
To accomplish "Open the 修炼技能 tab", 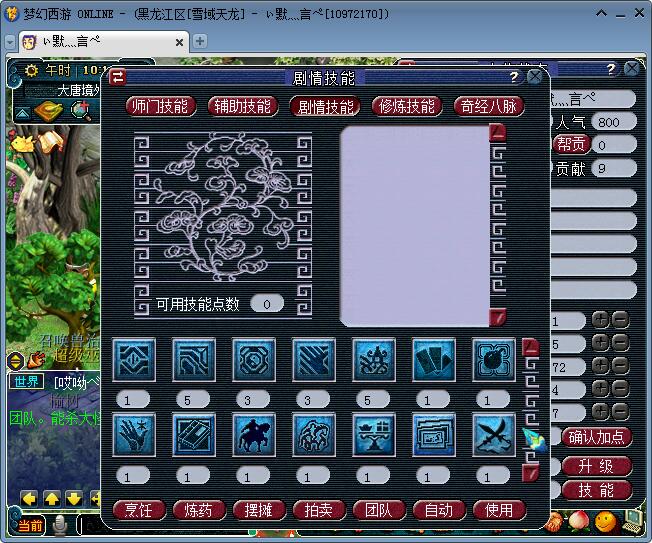I will coord(407,106).
